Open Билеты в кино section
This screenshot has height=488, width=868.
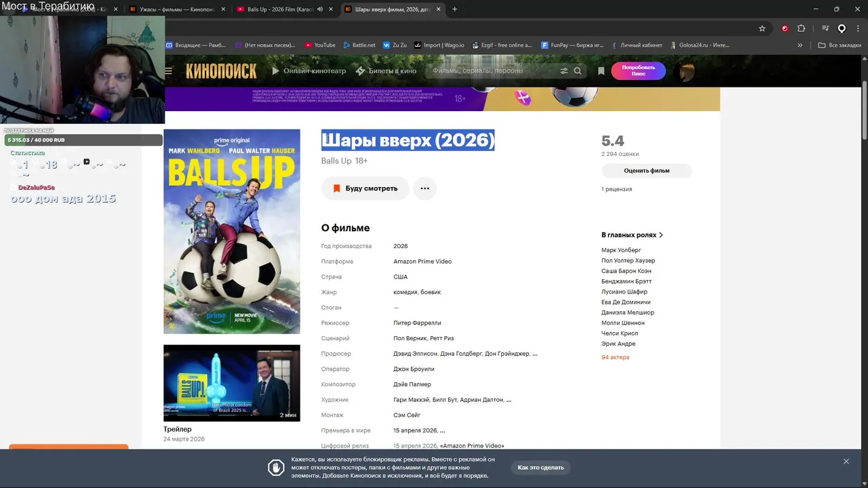(385, 70)
